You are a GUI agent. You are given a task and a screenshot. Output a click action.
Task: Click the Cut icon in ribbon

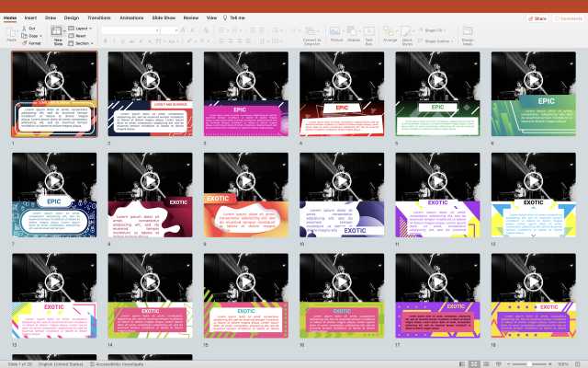(x=30, y=29)
